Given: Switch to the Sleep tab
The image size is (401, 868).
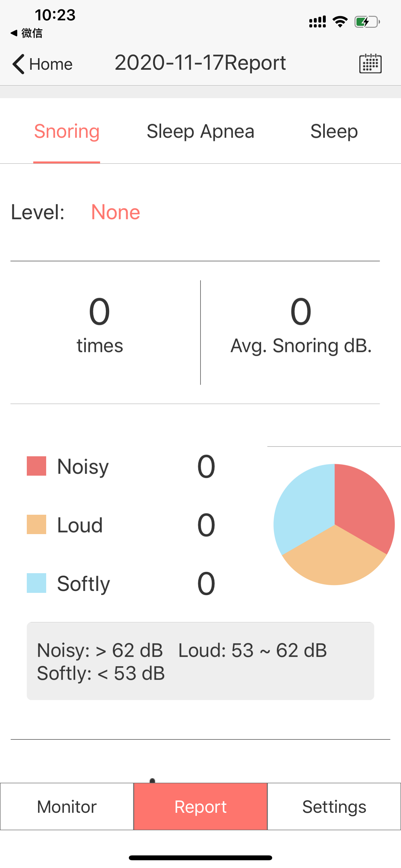Looking at the screenshot, I should [x=334, y=131].
